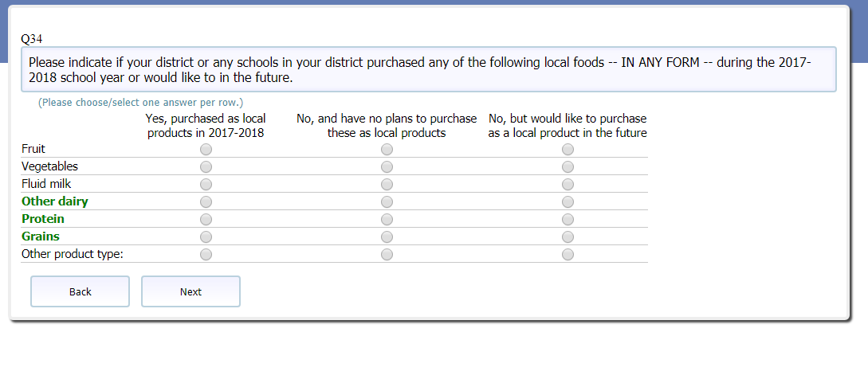Mark Other dairy as future purchase

point(568,202)
